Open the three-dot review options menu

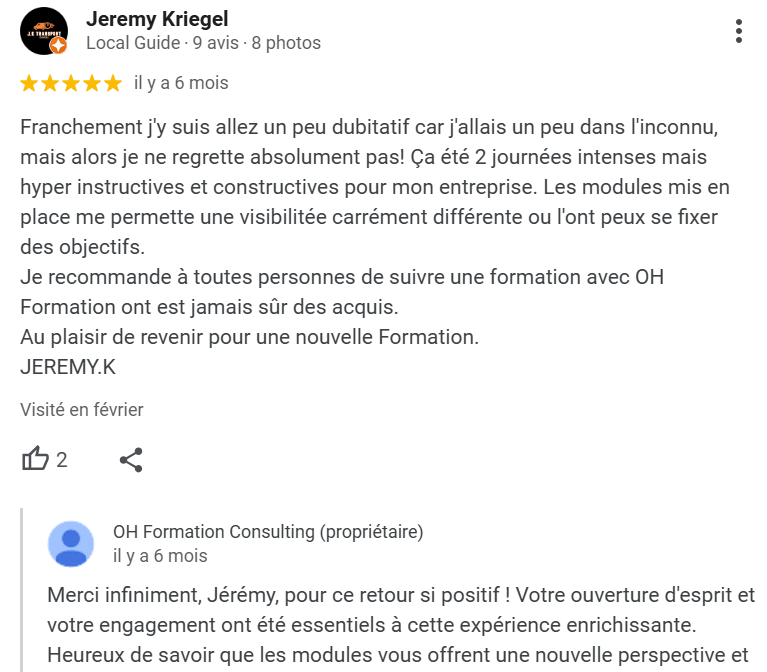[x=739, y=31]
